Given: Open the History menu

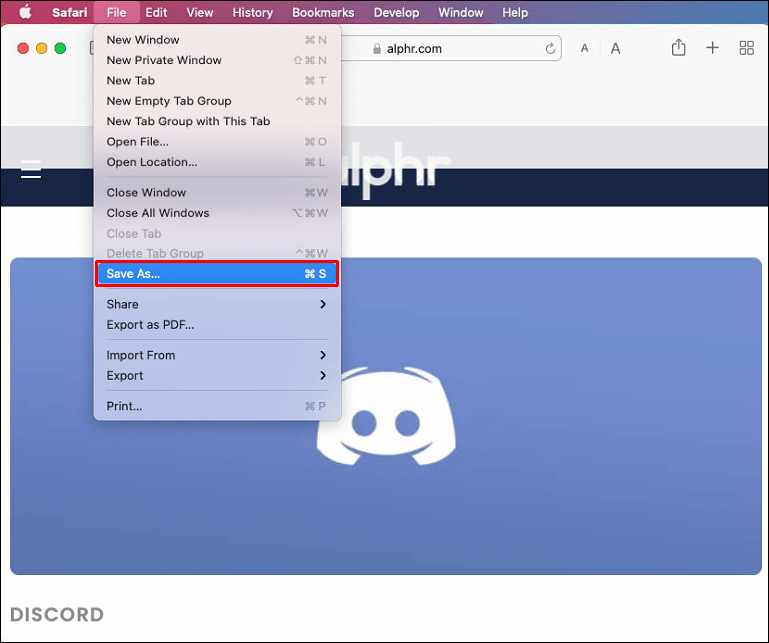Looking at the screenshot, I should click(253, 12).
